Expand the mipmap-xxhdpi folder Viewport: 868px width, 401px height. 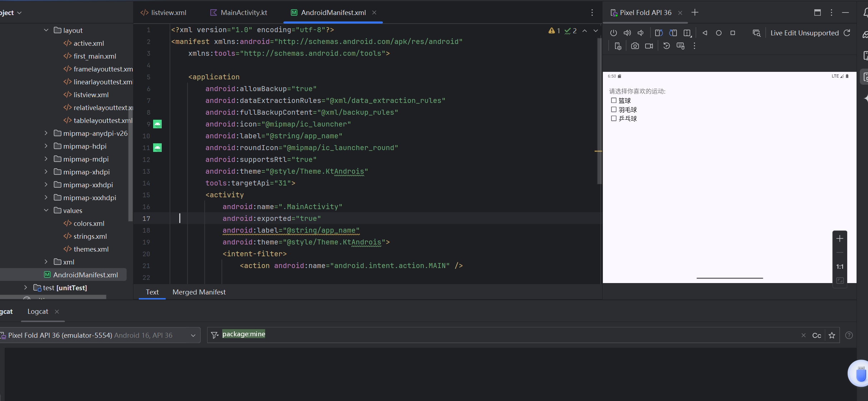(x=46, y=185)
